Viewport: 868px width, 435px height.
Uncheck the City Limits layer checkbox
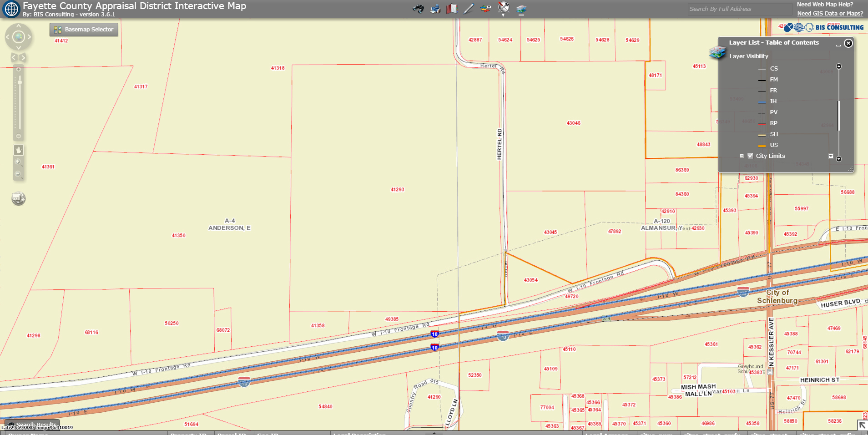click(x=750, y=156)
